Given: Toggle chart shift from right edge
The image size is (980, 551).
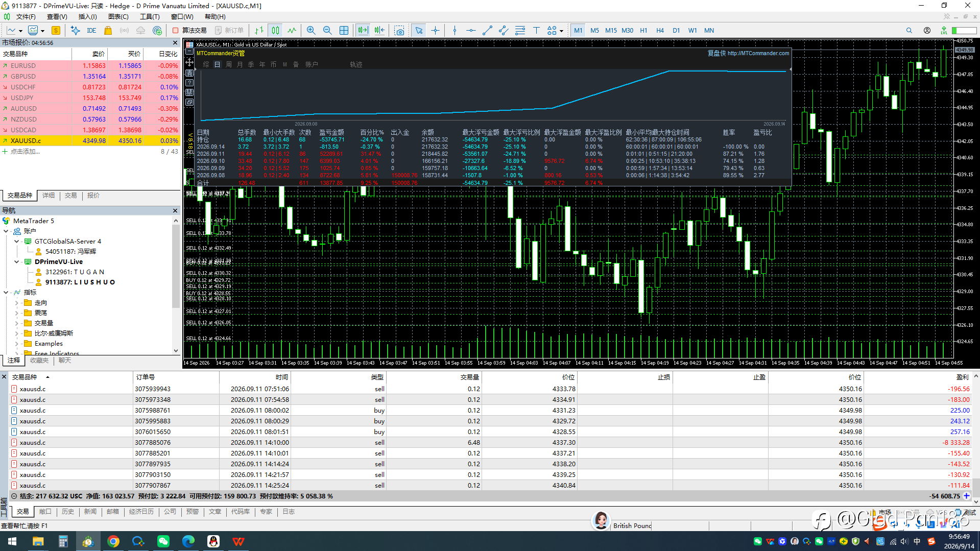Looking at the screenshot, I should click(x=379, y=31).
